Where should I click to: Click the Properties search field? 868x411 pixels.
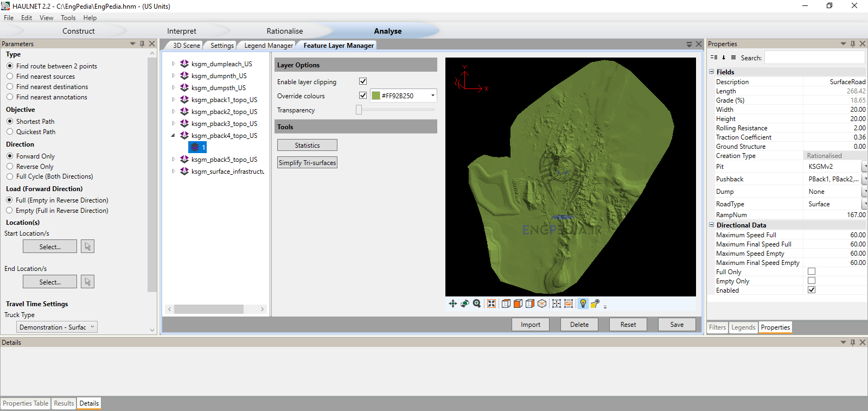814,58
